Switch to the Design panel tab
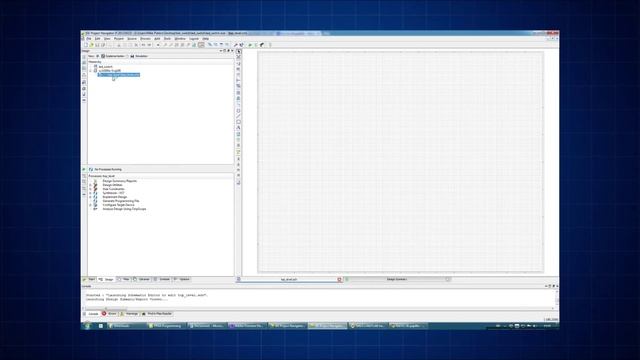Image resolution: width=640 pixels, height=360 pixels. [x=107, y=280]
